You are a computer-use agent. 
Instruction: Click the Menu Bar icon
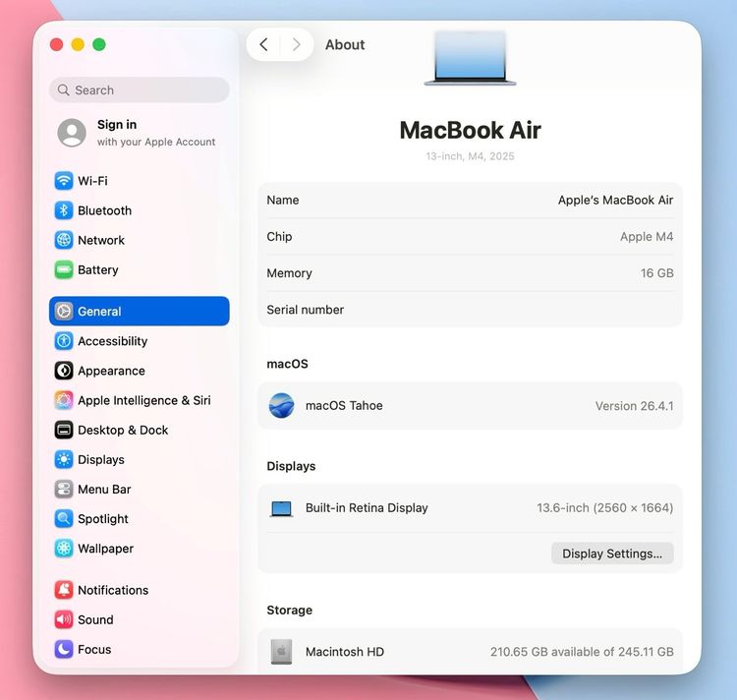coord(64,489)
